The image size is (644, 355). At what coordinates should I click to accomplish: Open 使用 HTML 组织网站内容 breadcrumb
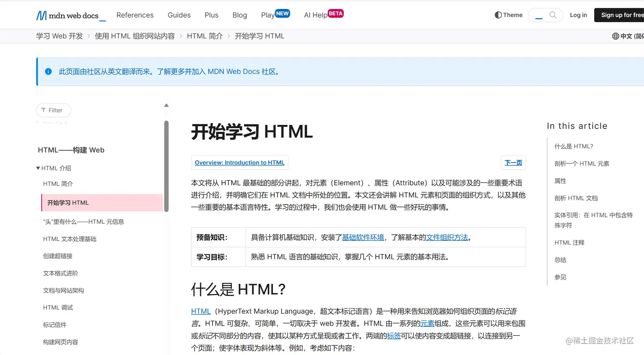[135, 36]
